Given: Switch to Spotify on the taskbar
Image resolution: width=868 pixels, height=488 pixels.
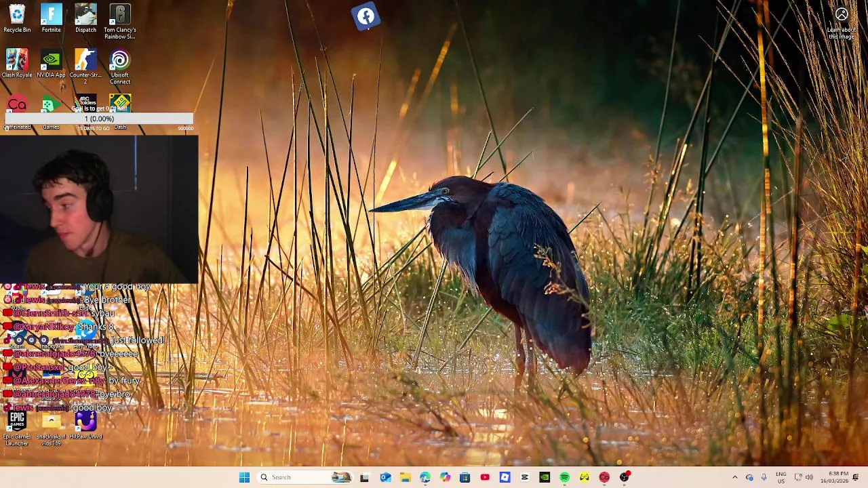Looking at the screenshot, I should (564, 477).
